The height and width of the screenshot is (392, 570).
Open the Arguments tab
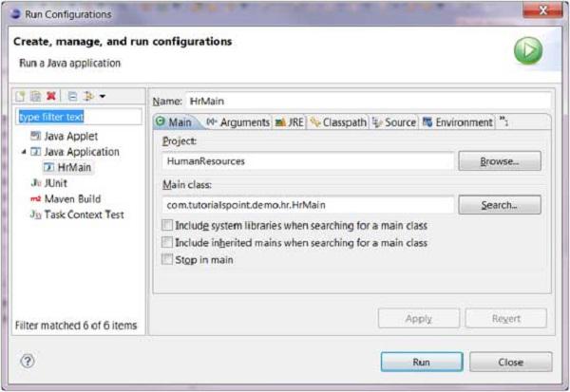pos(238,122)
